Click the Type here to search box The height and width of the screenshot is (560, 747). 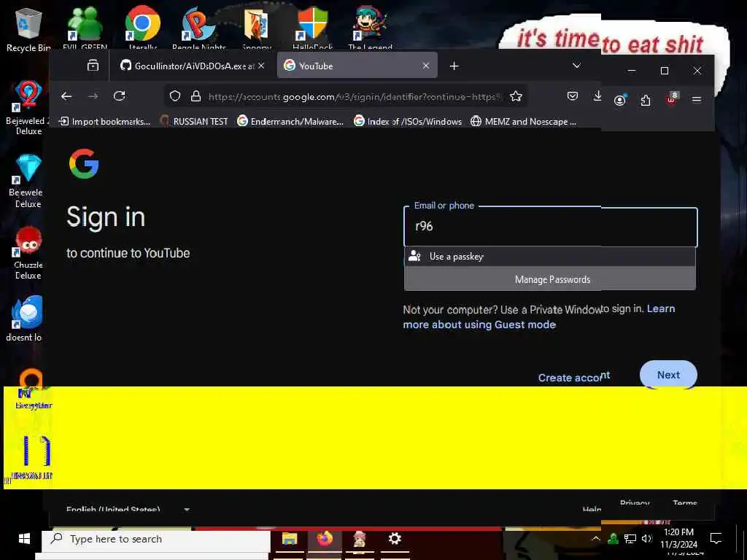[x=155, y=539]
